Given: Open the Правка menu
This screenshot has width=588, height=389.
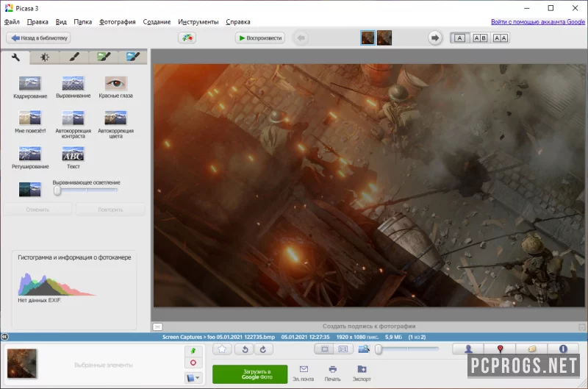Looking at the screenshot, I should point(37,22).
